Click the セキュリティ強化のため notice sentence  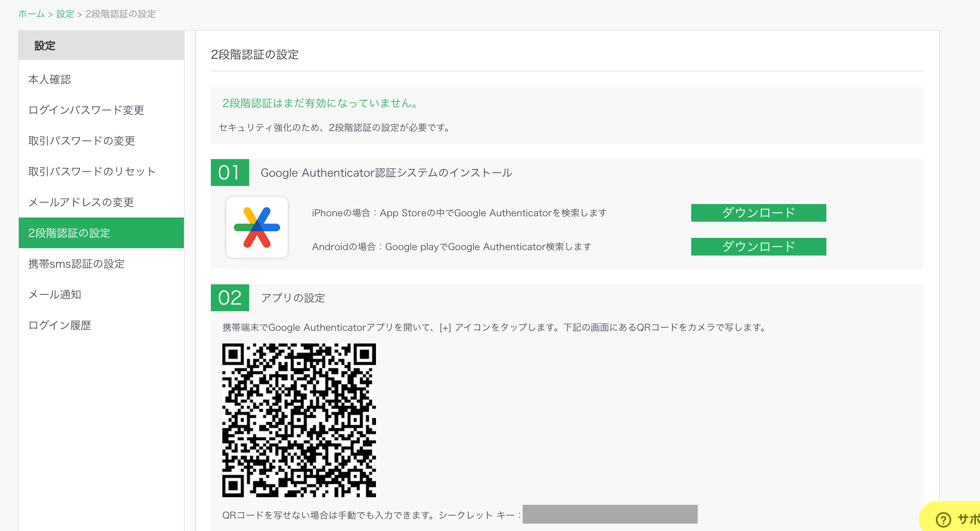[x=334, y=128]
